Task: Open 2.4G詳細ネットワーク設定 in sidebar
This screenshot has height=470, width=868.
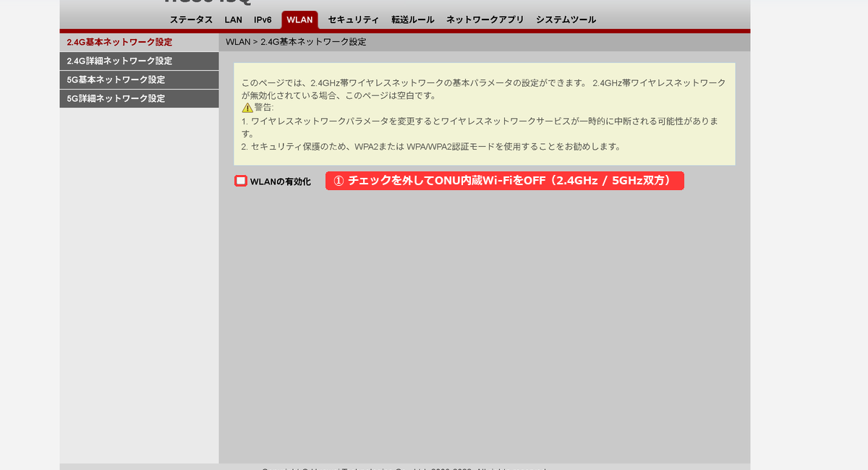Action: (x=139, y=61)
